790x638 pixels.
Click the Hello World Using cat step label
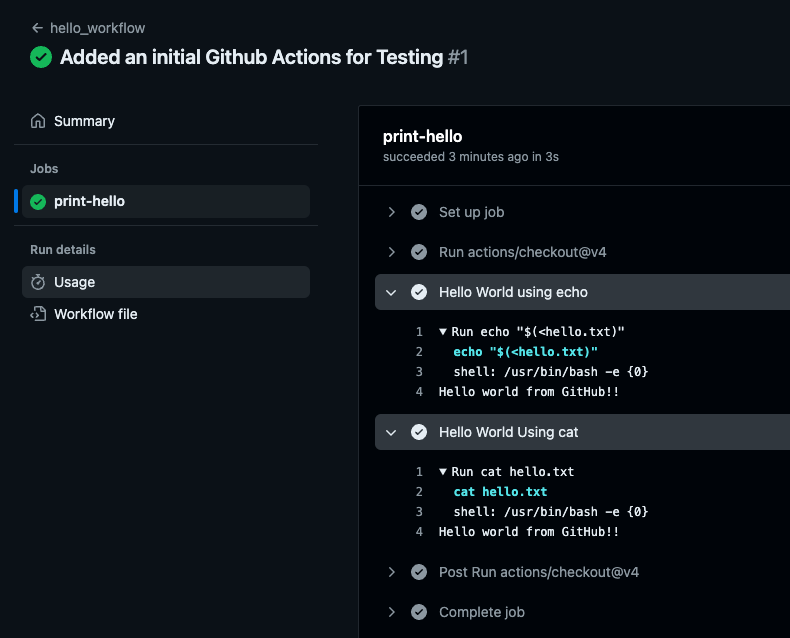[x=508, y=432]
